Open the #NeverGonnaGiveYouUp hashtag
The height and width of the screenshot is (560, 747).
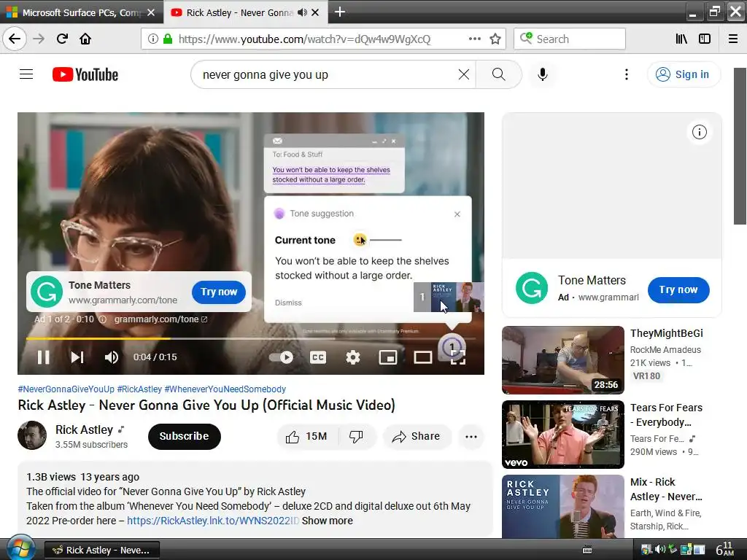[x=66, y=389]
